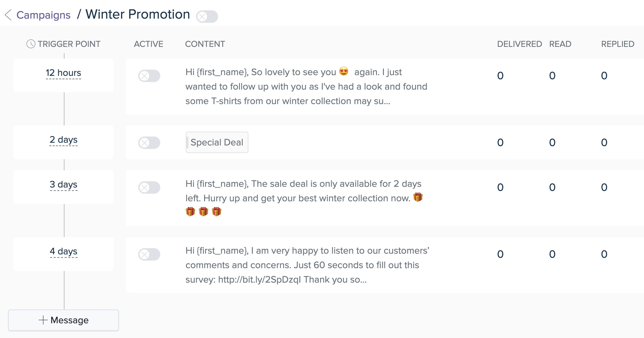Go back to Campaigns breadcrumb link
Screen dimensions: 644x338
pyautogui.click(x=43, y=15)
